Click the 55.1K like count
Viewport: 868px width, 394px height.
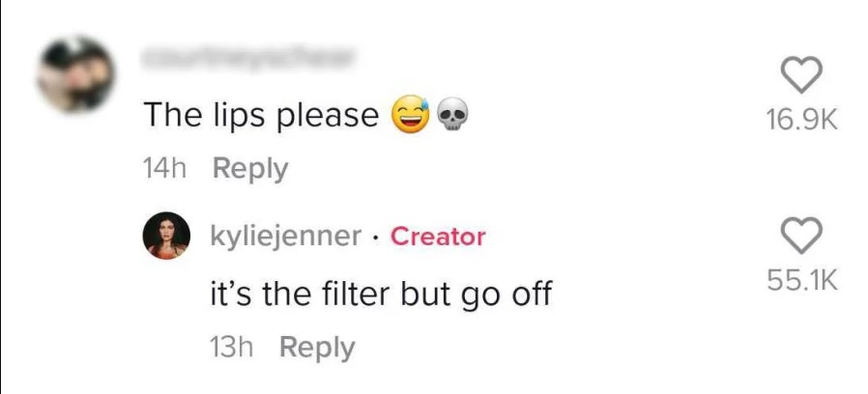pyautogui.click(x=802, y=280)
